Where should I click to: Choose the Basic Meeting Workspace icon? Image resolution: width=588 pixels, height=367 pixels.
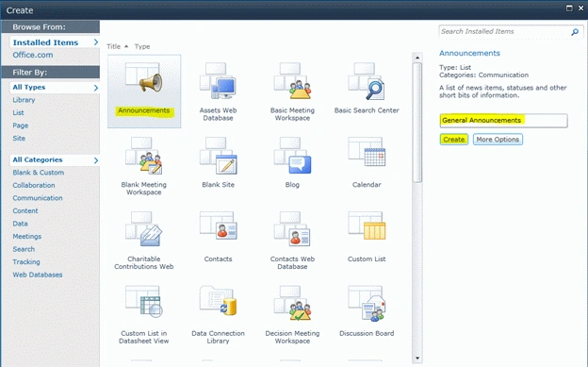point(292,80)
